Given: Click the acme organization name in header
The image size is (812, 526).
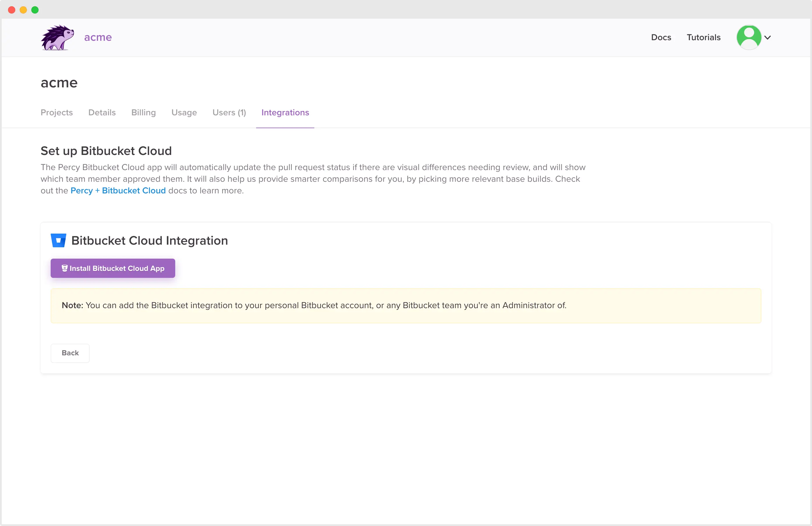Looking at the screenshot, I should tap(98, 37).
